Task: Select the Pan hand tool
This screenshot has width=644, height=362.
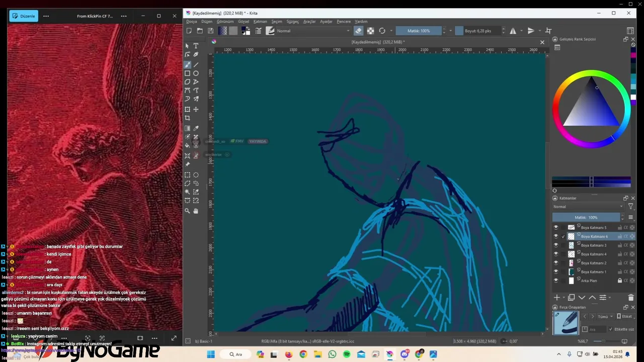Action: tap(196, 211)
